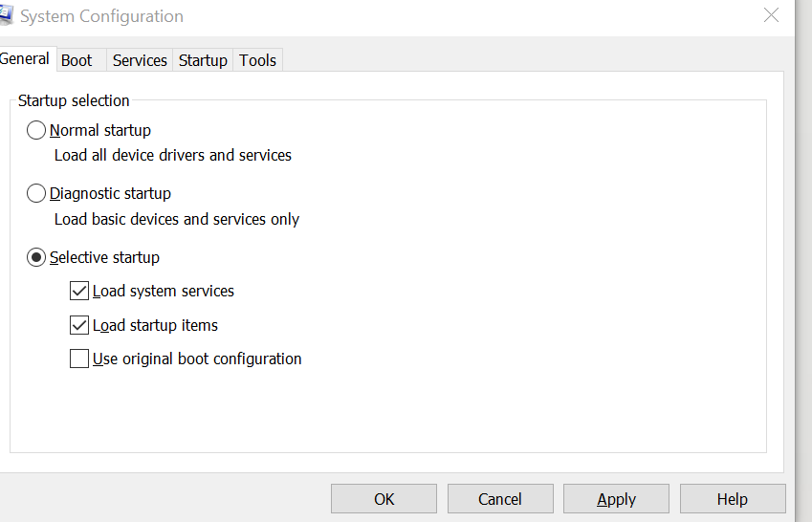The image size is (812, 522).
Task: Pick the Selective startup radio button
Action: pos(36,257)
